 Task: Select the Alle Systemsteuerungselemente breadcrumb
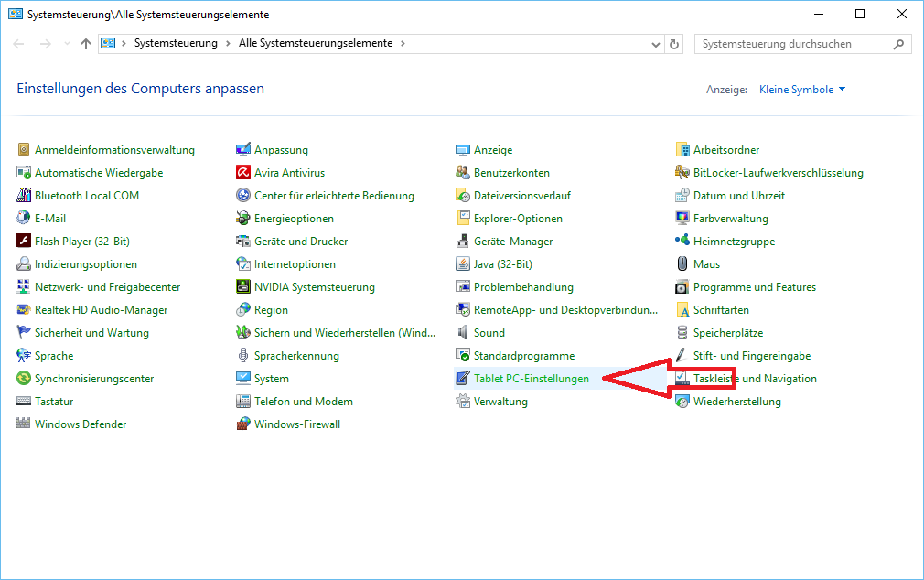pyautogui.click(x=316, y=43)
